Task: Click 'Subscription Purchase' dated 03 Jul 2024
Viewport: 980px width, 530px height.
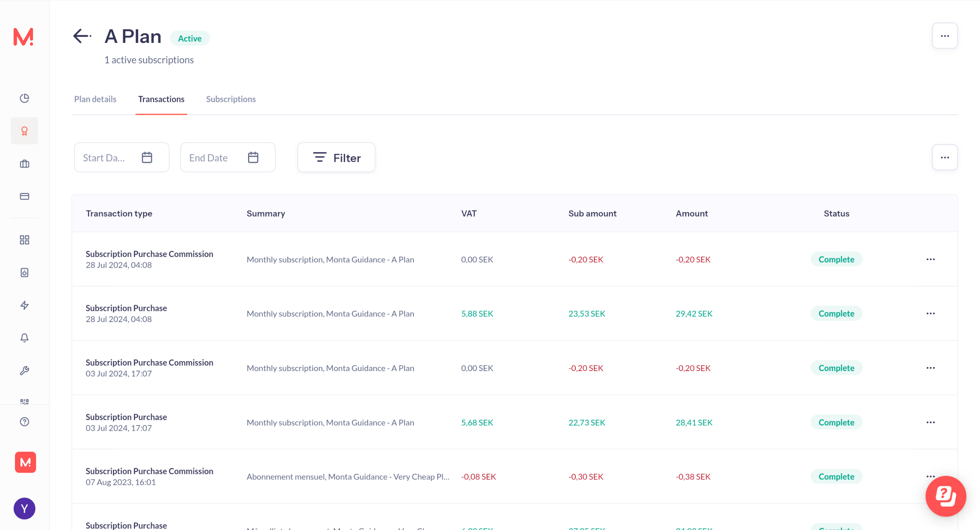Action: 126,417
